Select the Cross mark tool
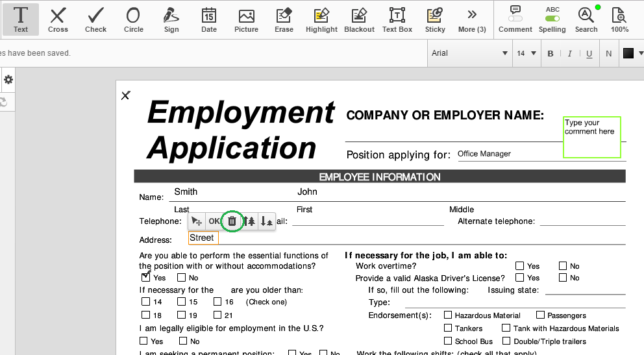This screenshot has width=644, height=355. pos(58,19)
